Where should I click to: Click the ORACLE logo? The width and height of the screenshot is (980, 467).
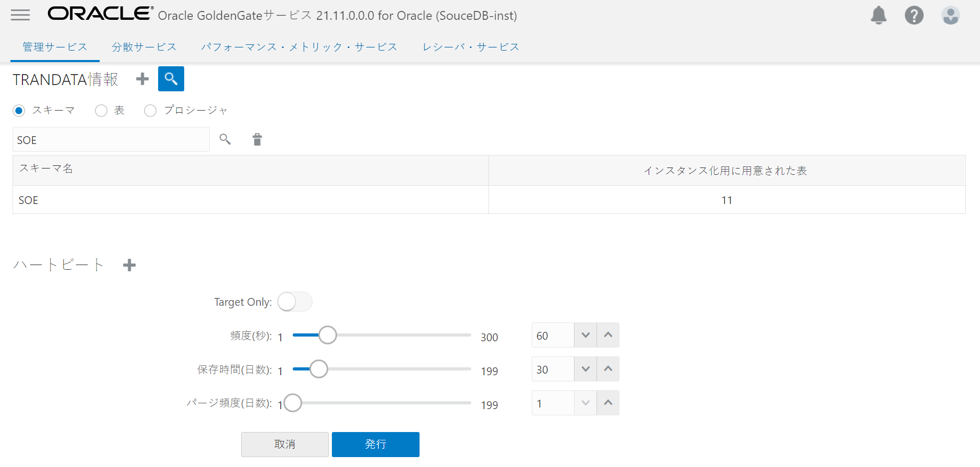click(x=101, y=14)
